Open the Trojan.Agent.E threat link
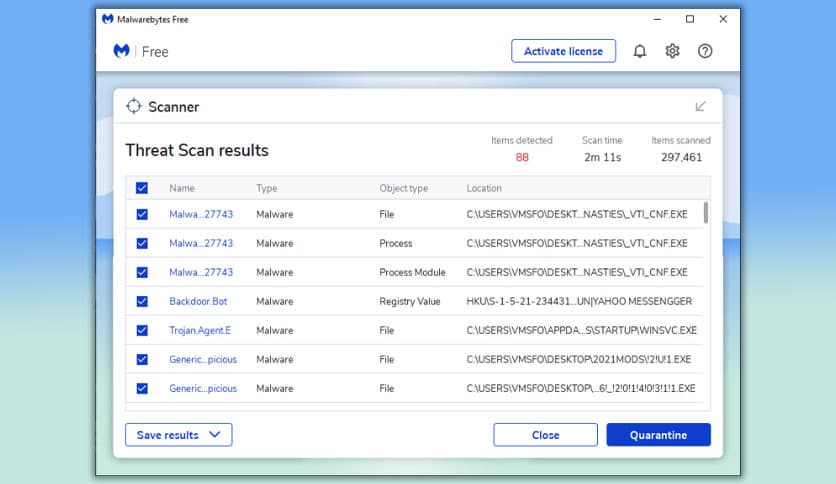Image resolution: width=836 pixels, height=484 pixels. click(x=200, y=330)
